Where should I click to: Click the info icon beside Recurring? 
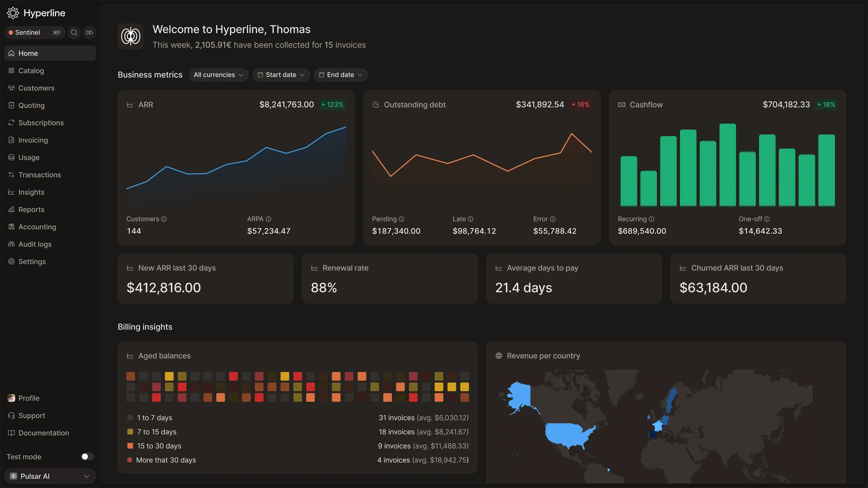pyautogui.click(x=651, y=219)
